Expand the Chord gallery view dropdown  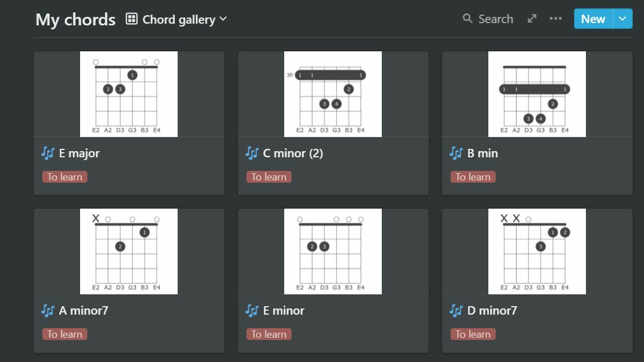(x=223, y=19)
